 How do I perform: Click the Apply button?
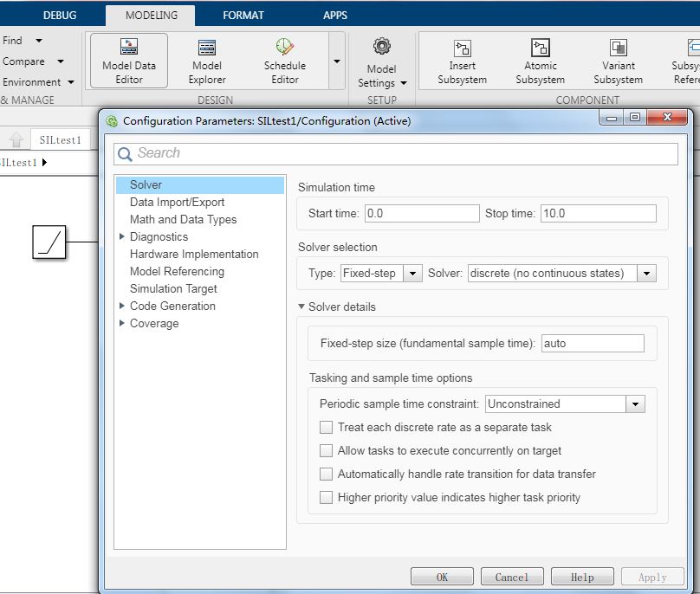[652, 577]
